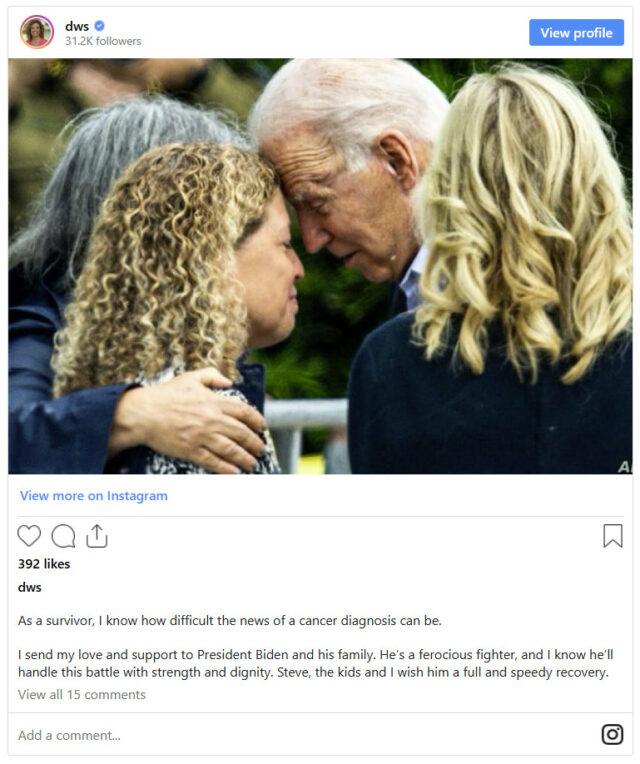Open Instagram via the camera logo icon

(x=612, y=734)
